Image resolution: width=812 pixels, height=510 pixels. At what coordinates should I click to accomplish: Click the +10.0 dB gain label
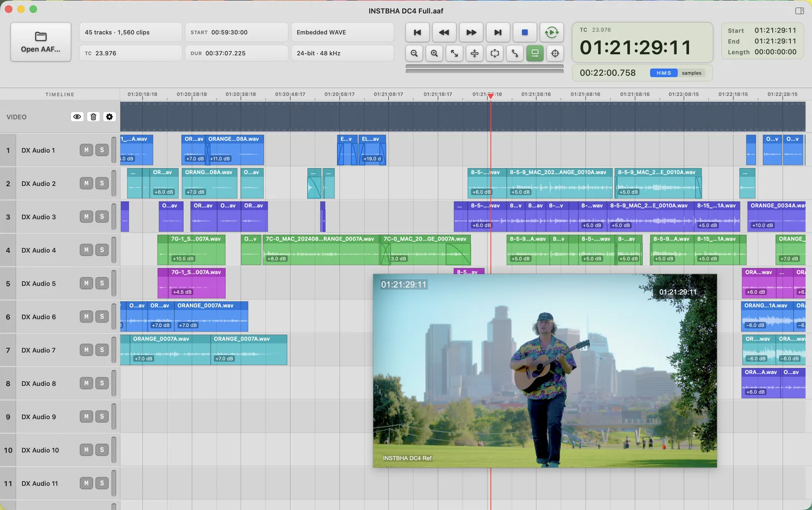[763, 225]
